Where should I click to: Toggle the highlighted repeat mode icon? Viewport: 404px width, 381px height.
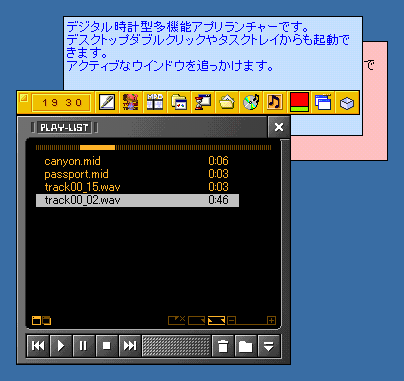click(x=216, y=321)
